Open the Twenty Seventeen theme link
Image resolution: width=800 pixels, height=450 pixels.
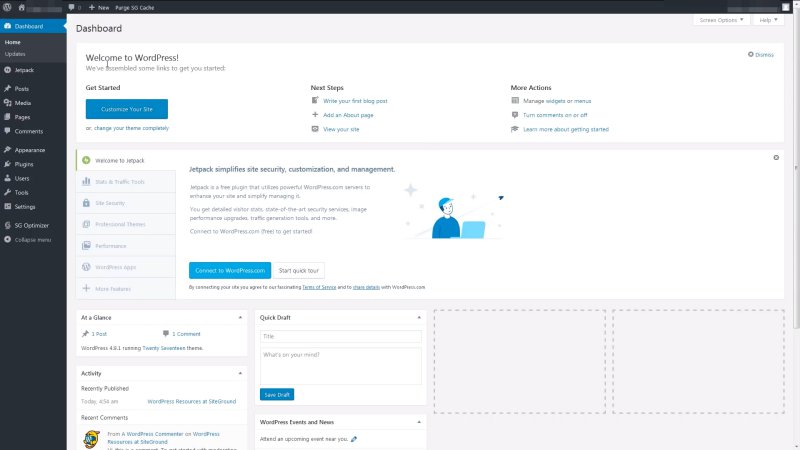pos(164,348)
